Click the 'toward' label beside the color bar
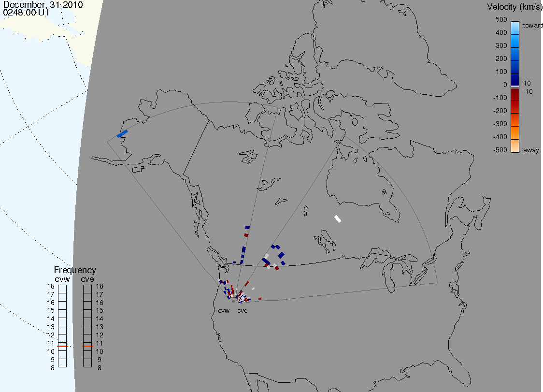 click(532, 25)
